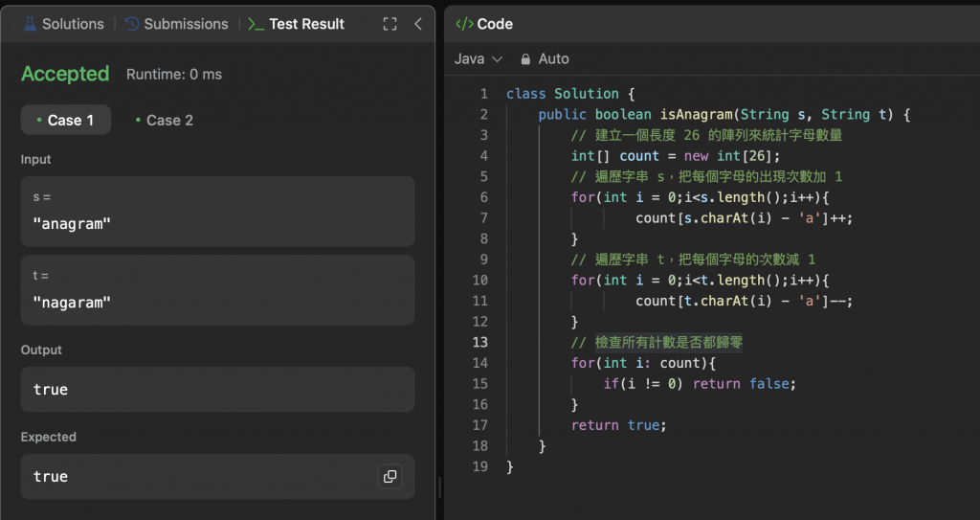Copy the expected output value
This screenshot has width=980, height=520.
pyautogui.click(x=390, y=476)
